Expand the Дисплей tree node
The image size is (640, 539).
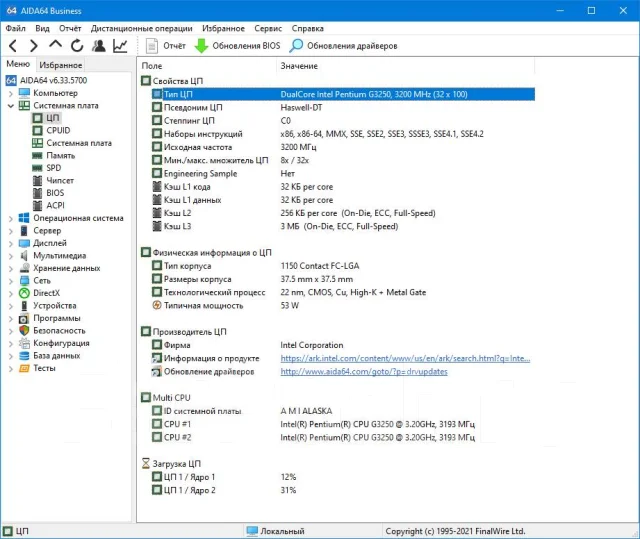(11, 244)
